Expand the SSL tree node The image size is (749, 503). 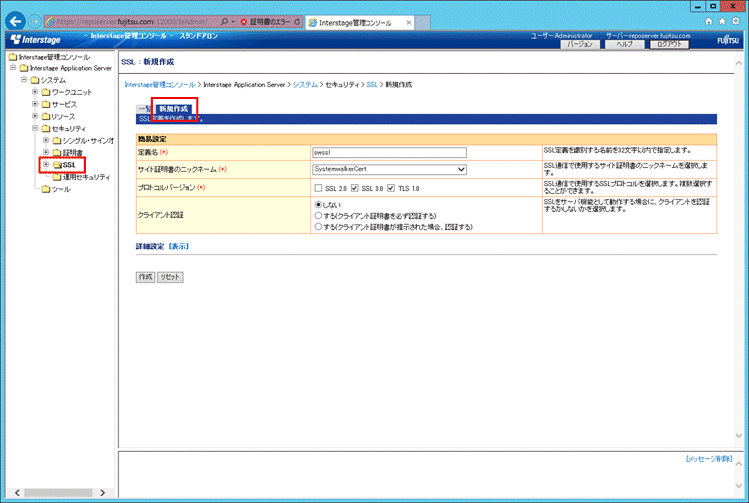click(46, 164)
